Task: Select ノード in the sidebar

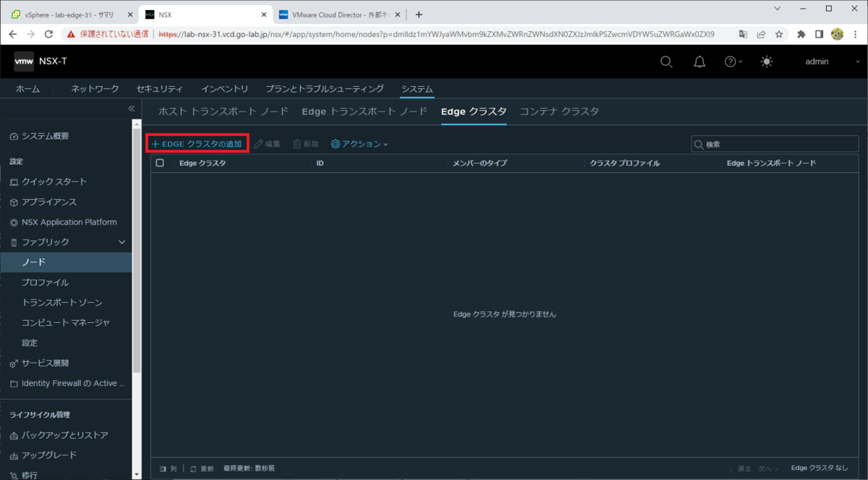Action: [x=66, y=262]
